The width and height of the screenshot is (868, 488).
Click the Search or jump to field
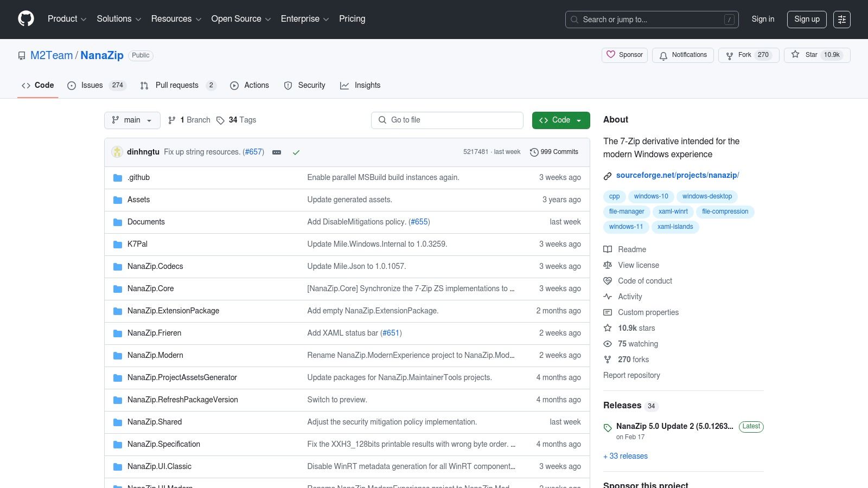point(652,20)
